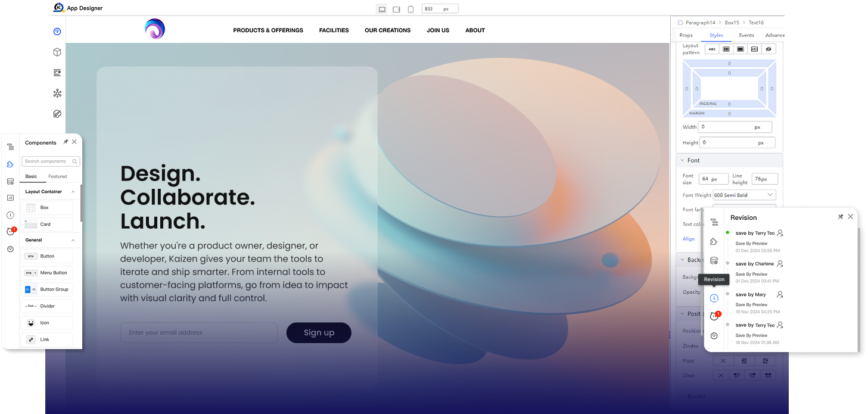Select the columns layout pattern option

click(x=726, y=49)
